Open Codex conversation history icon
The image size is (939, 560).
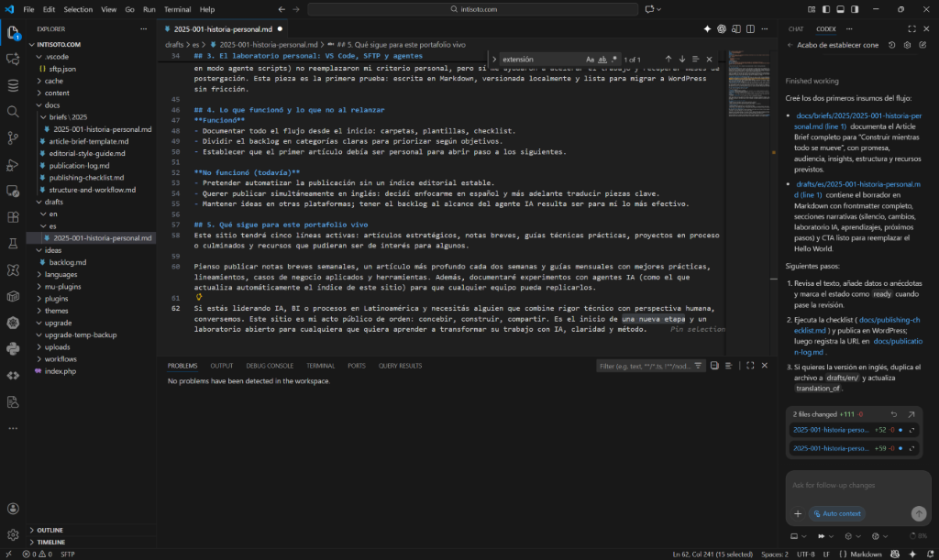(891, 45)
